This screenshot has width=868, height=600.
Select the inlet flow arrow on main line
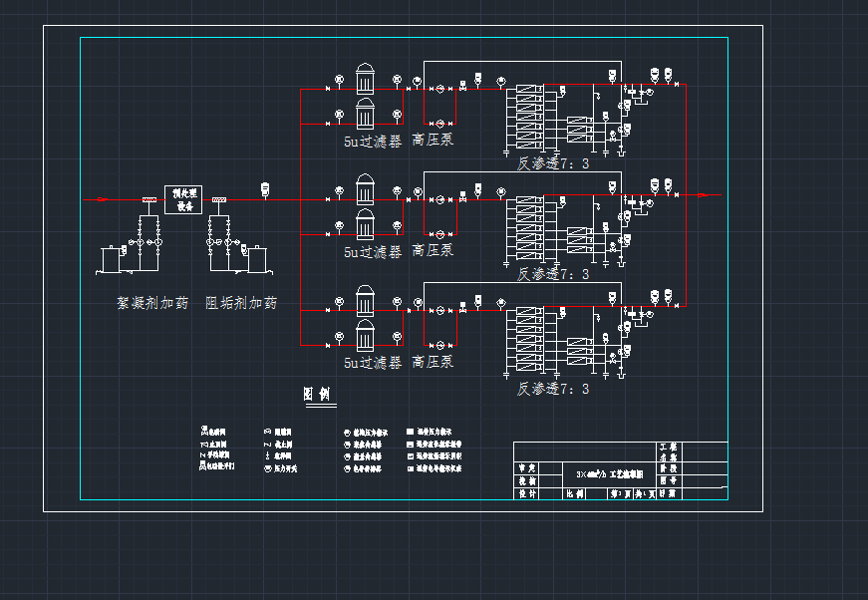(102, 199)
